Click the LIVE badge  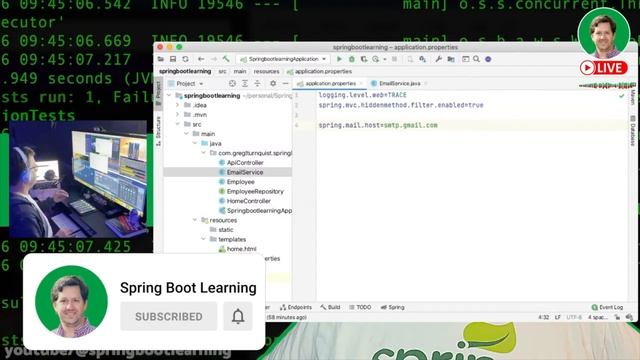604,68
